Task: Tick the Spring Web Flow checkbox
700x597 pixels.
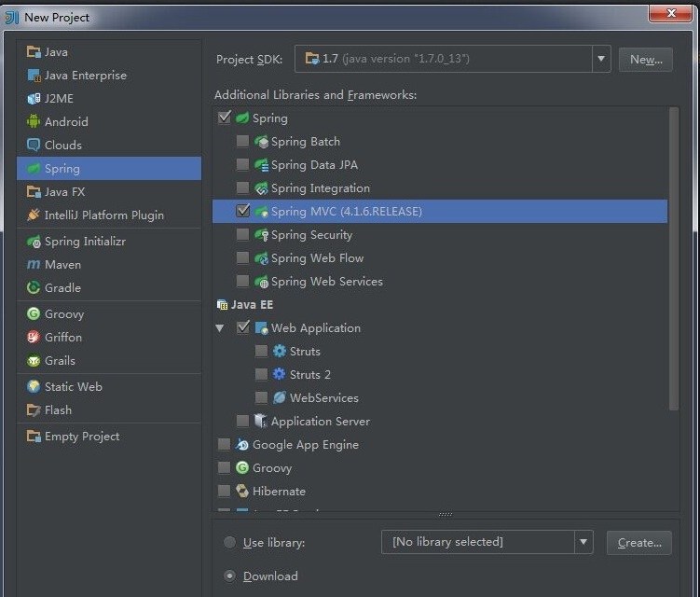Action: [x=242, y=257]
